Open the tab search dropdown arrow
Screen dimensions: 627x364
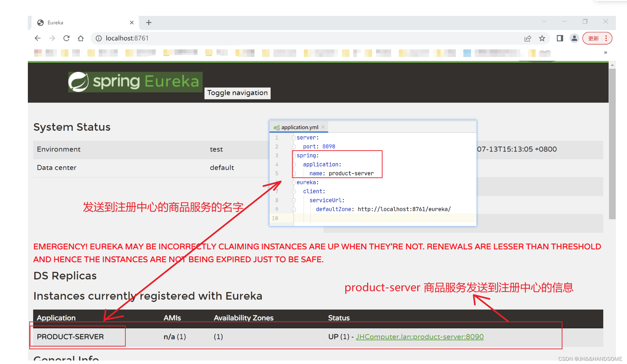click(544, 22)
